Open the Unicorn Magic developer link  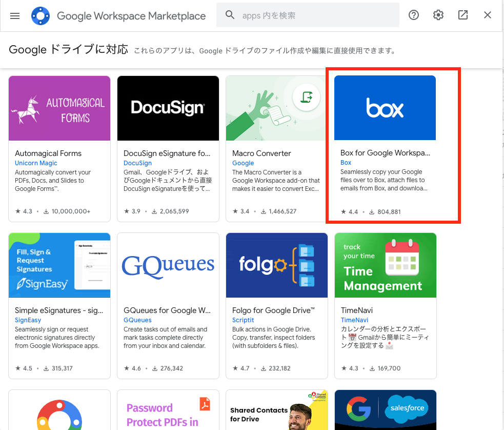pos(36,163)
